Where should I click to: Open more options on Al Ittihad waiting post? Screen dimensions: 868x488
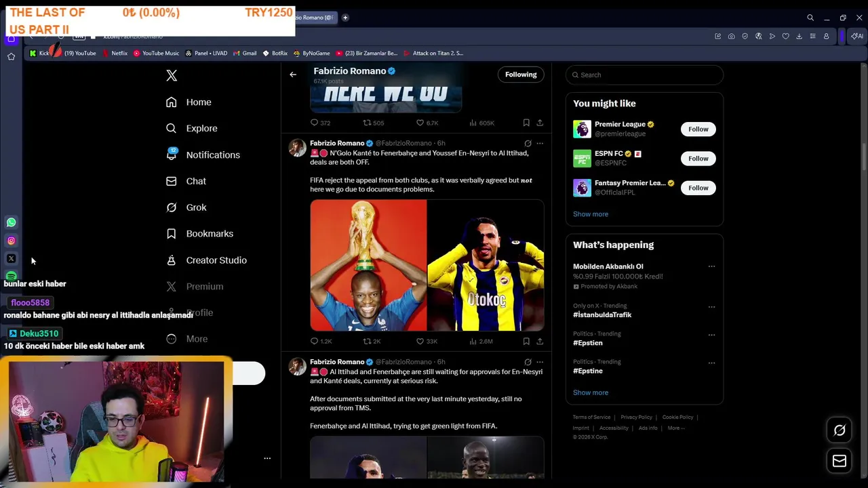(x=540, y=362)
